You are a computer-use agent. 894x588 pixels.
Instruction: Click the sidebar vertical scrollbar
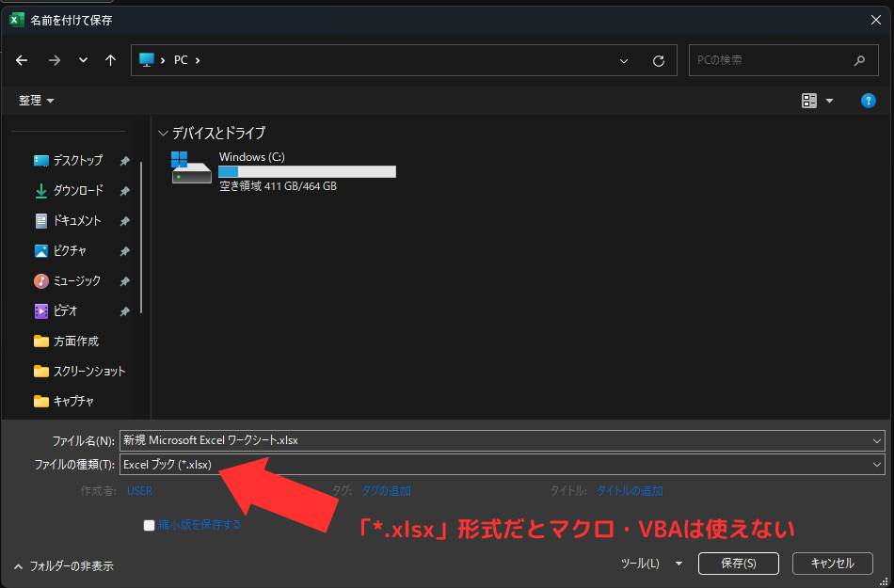point(141,237)
